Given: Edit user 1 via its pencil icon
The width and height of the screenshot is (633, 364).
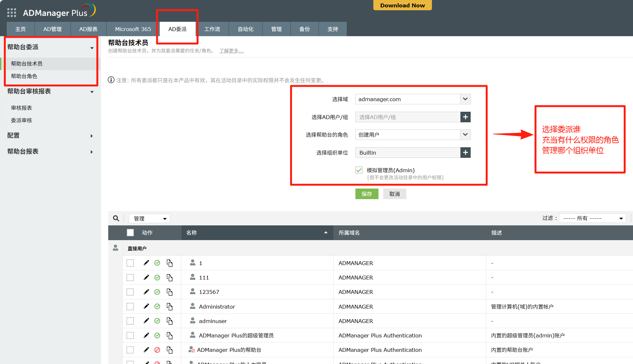Looking at the screenshot, I should [146, 263].
